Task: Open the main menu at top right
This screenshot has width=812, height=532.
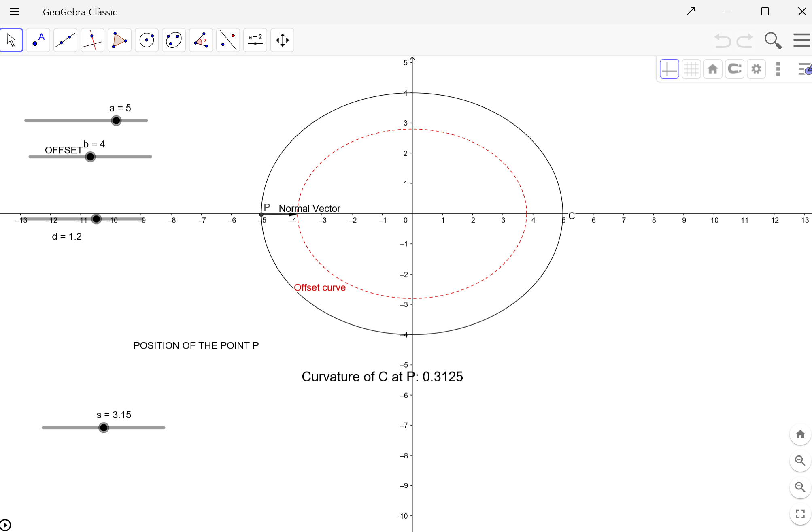Action: (x=801, y=40)
